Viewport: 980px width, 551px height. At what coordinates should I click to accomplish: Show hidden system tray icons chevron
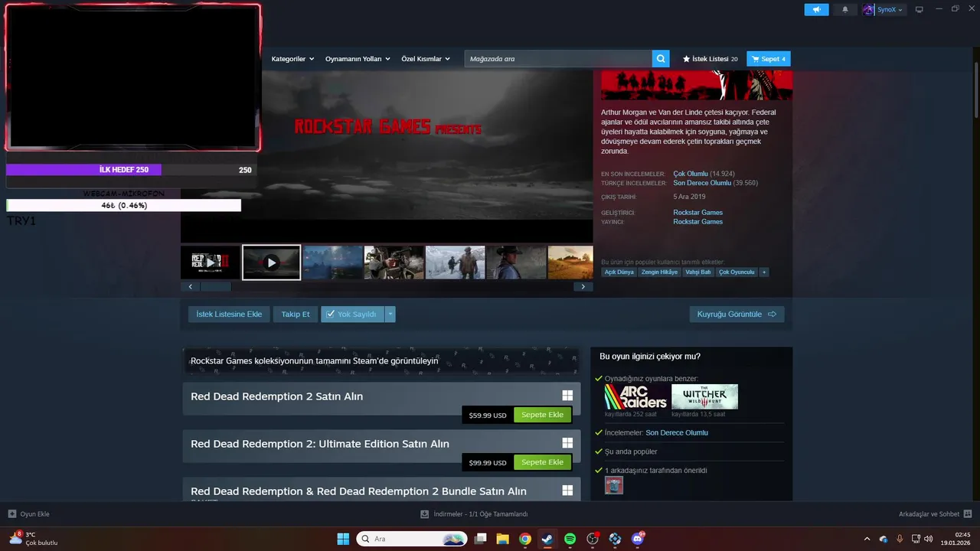pyautogui.click(x=867, y=539)
